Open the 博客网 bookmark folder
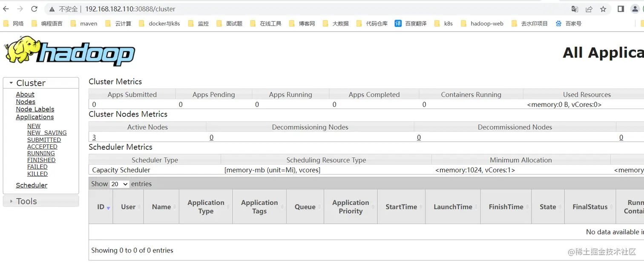The image size is (644, 264). click(302, 23)
